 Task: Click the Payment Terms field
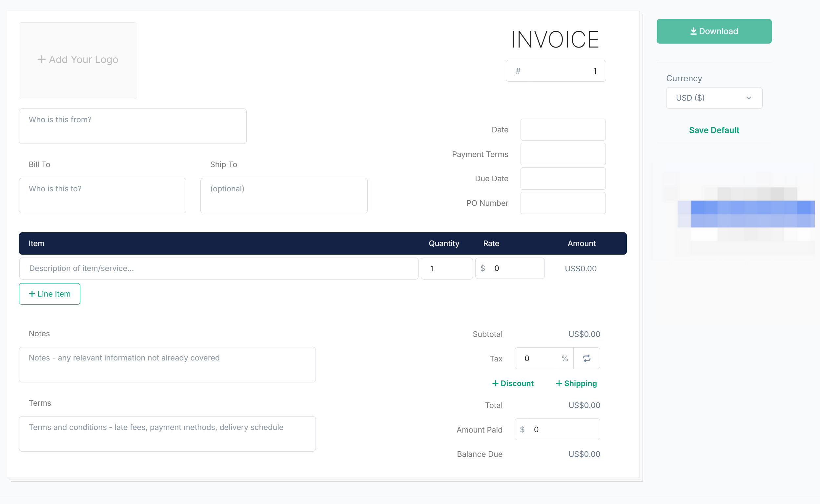(x=563, y=154)
